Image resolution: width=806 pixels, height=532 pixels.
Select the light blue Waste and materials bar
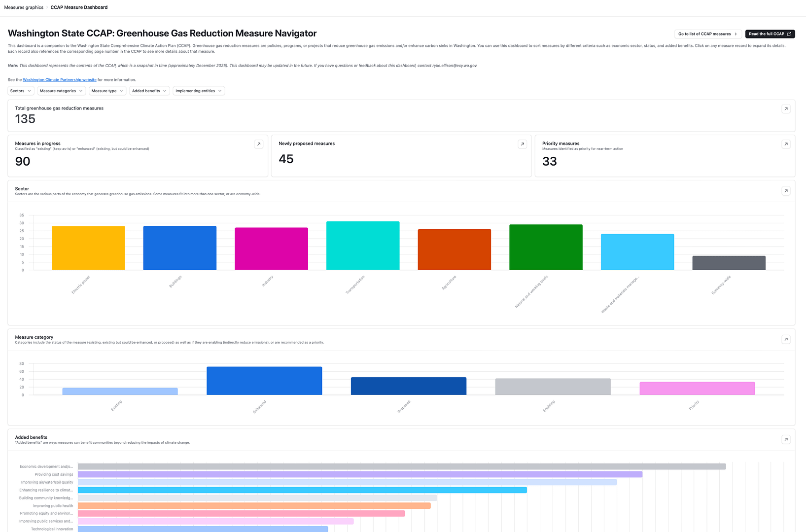point(637,252)
